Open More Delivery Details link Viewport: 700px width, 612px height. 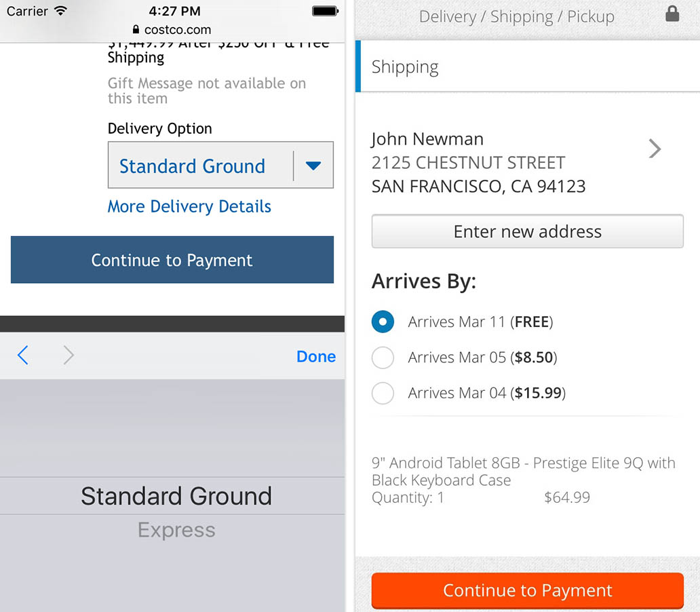point(189,206)
